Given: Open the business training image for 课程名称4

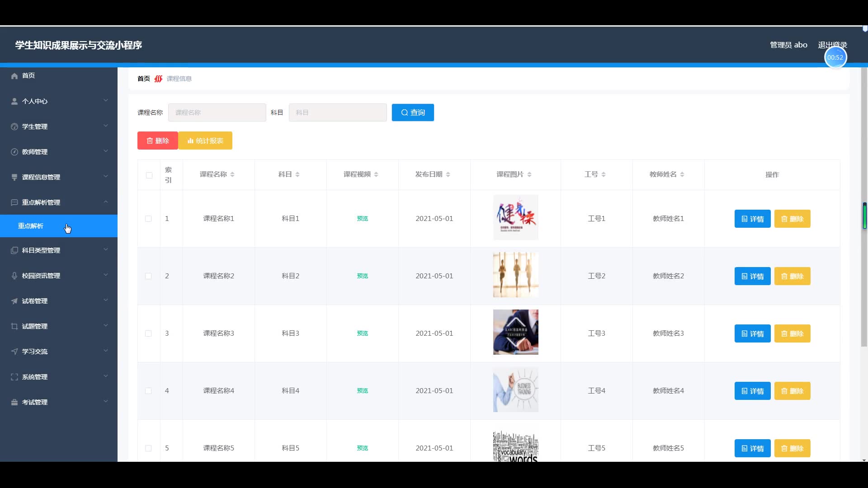Looking at the screenshot, I should pos(516,389).
